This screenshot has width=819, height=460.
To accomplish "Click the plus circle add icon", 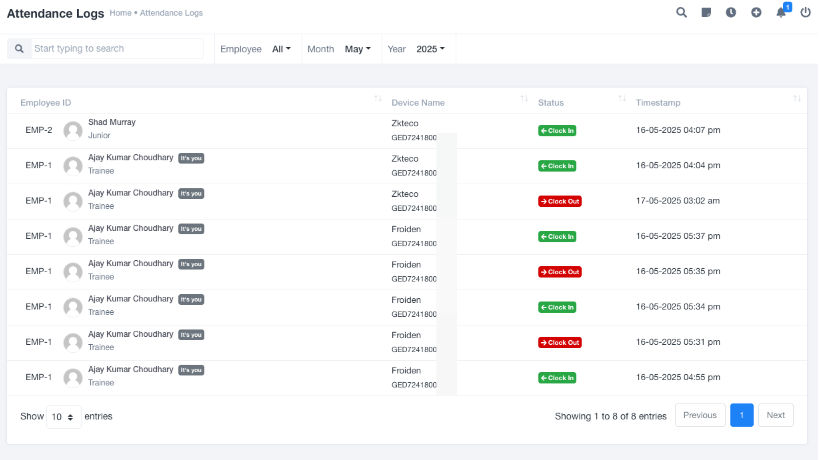I will tap(756, 13).
